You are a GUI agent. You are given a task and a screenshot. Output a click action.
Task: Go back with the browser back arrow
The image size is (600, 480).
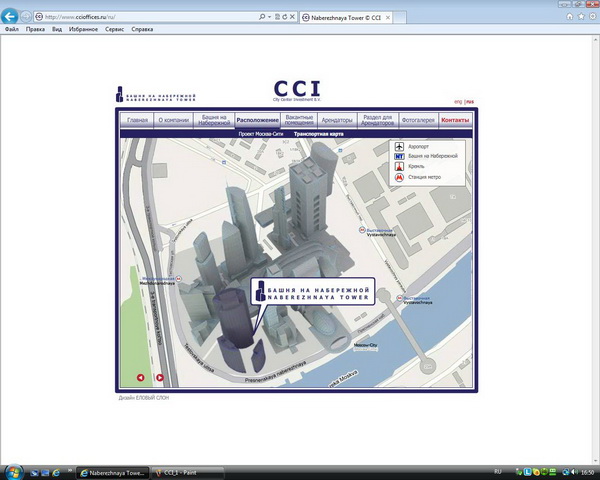(10, 16)
